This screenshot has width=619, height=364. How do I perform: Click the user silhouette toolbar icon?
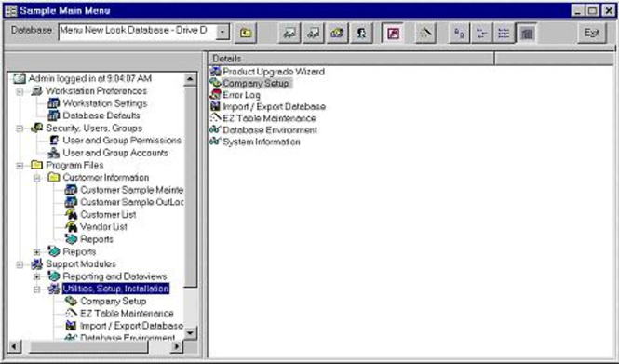(361, 33)
